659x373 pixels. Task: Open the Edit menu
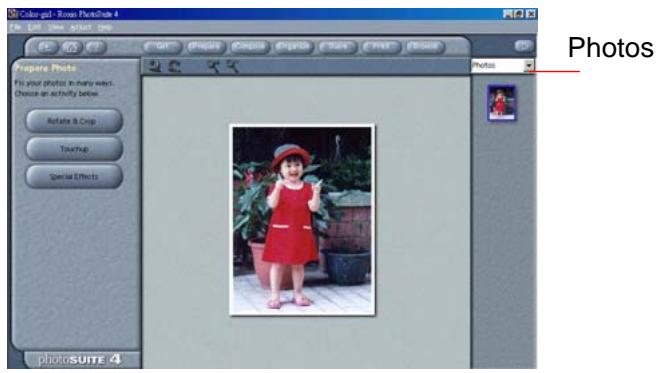34,27
